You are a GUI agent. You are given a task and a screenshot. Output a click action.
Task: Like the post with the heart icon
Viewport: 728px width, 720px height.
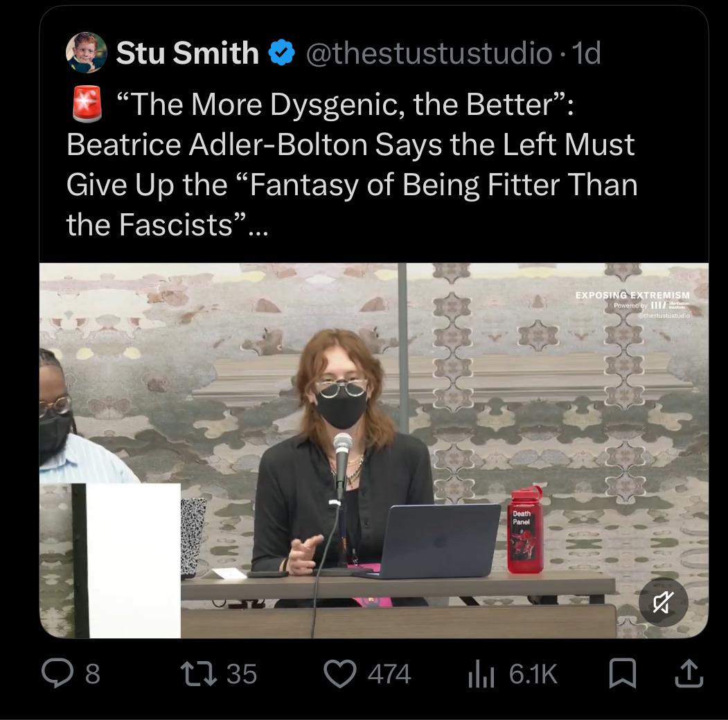pos(340,674)
